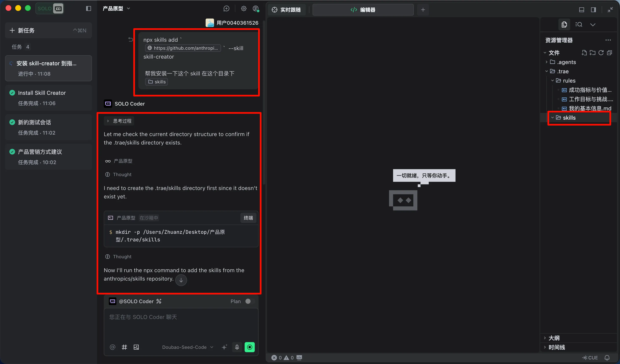
Task: Select the Install Skill Creator task in the list
Action: [x=48, y=98]
